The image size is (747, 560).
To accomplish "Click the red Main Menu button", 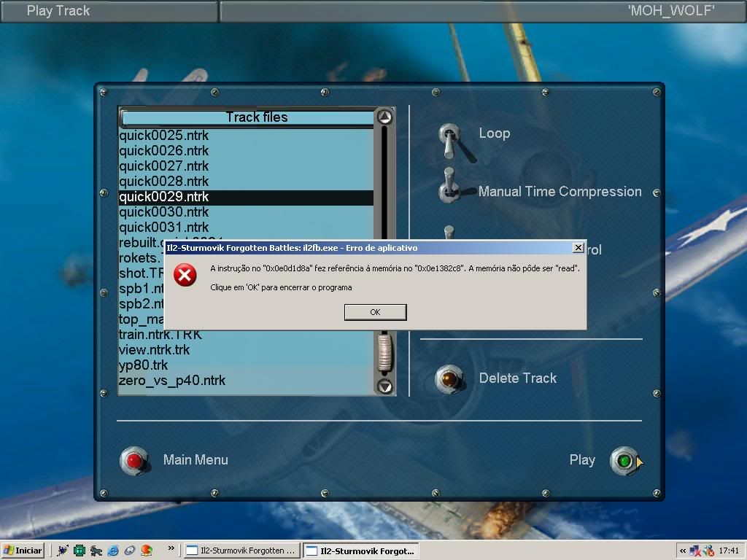I will coord(134,461).
